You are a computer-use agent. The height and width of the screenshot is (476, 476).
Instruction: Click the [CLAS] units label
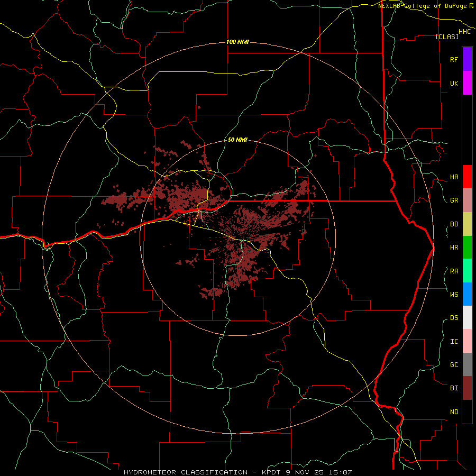pos(446,36)
